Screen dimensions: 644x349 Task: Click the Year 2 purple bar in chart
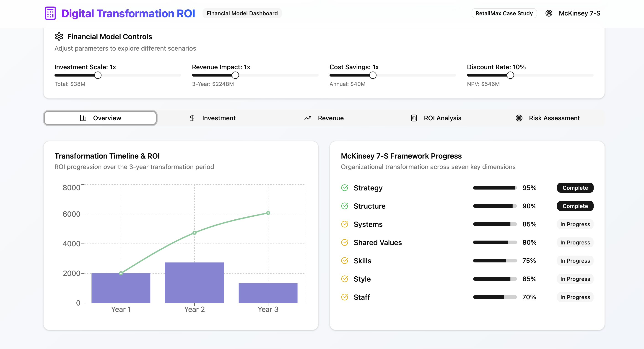194,282
